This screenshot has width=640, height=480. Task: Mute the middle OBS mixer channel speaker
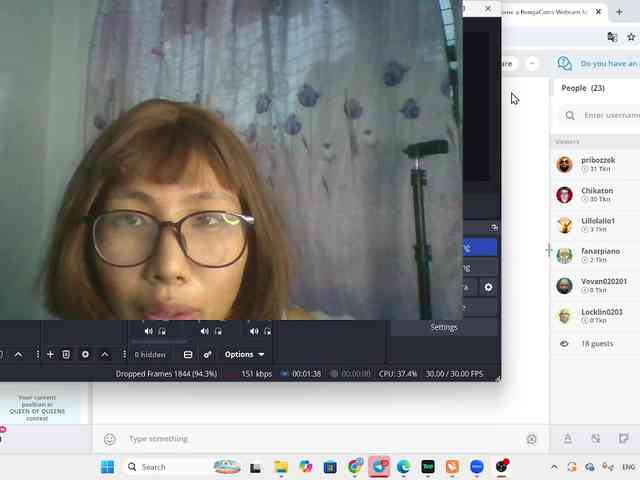click(x=204, y=331)
